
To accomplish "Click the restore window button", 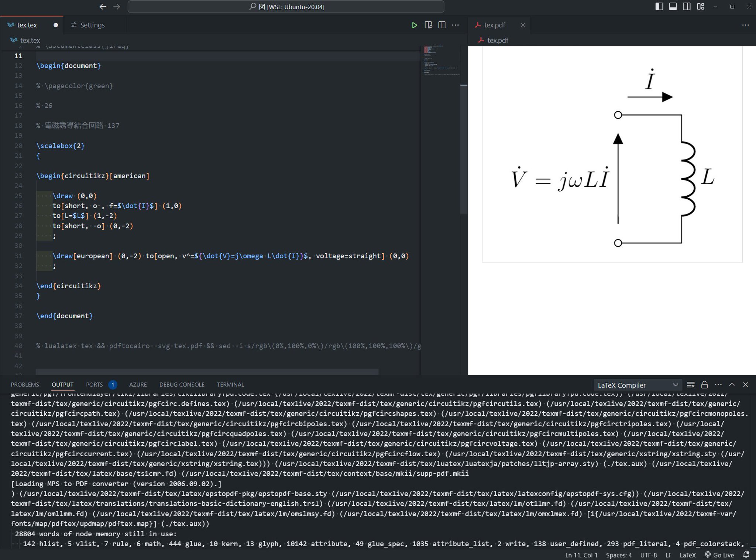I will click(x=732, y=7).
